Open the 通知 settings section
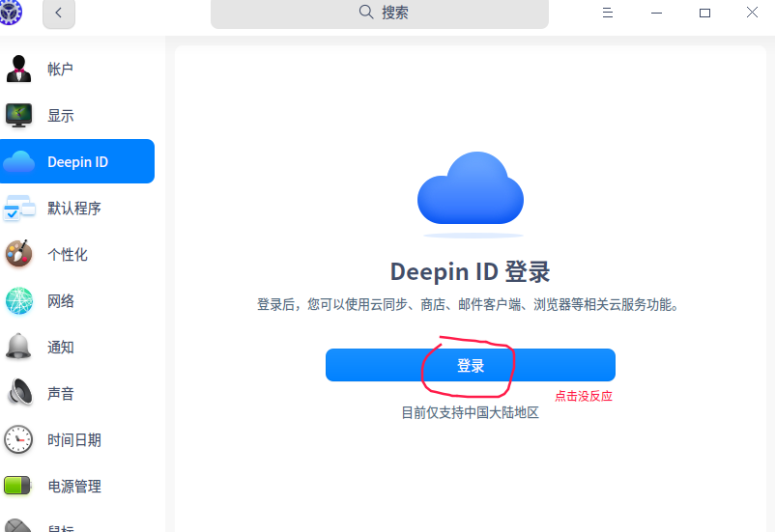The height and width of the screenshot is (532, 775). (x=60, y=348)
